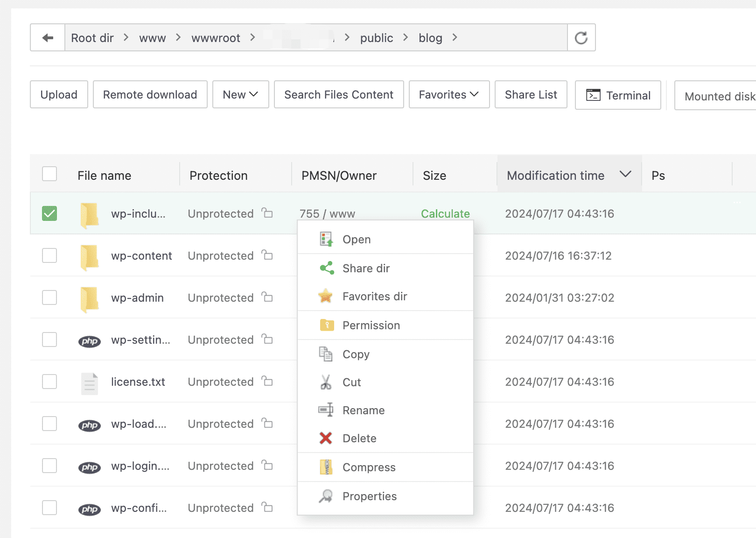Screen dimensions: 756x538
Task: Open Permission settings from context menu
Action: [371, 325]
